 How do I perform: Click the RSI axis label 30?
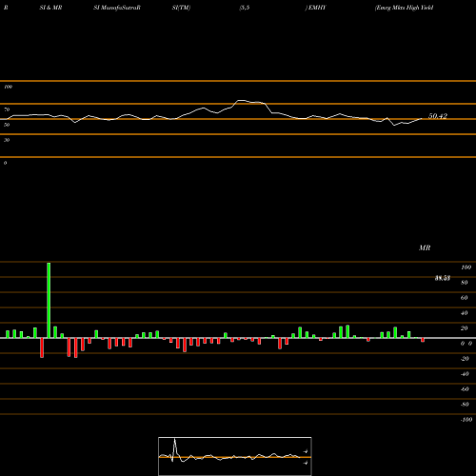tap(7, 140)
